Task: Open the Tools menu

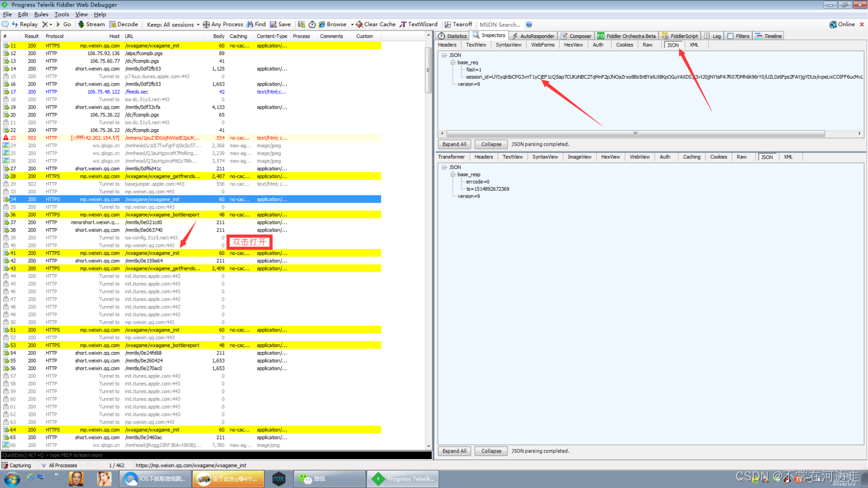Action: click(x=62, y=14)
